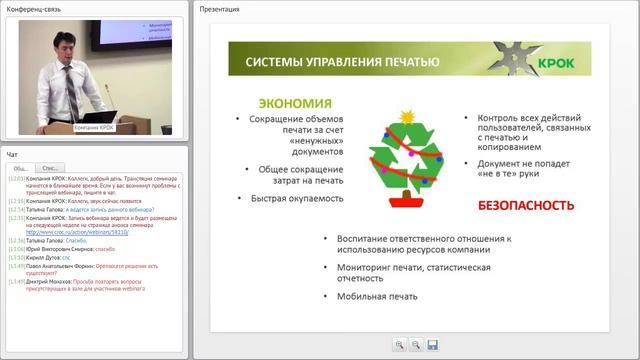Switch to the 'Спис...' chat tab
640x360 pixels.
(x=50, y=168)
